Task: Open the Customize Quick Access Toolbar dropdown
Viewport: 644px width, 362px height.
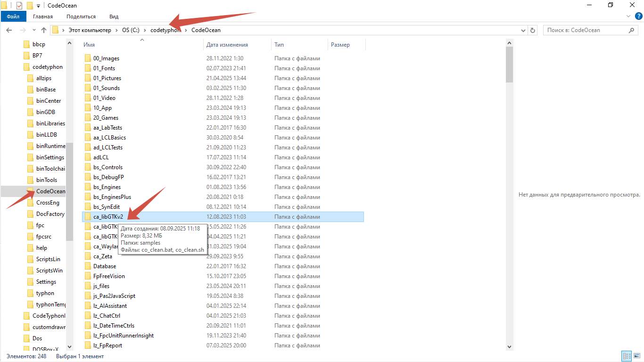Action: 38,6
